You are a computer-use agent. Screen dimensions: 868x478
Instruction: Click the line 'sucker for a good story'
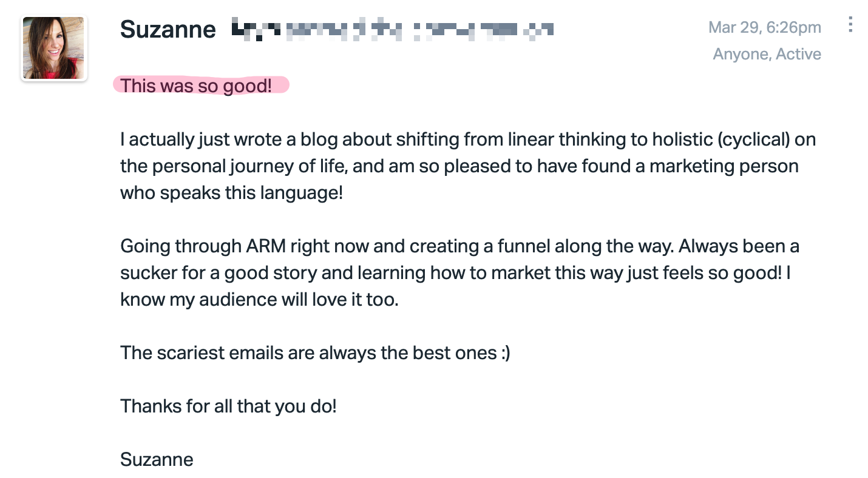(455, 273)
